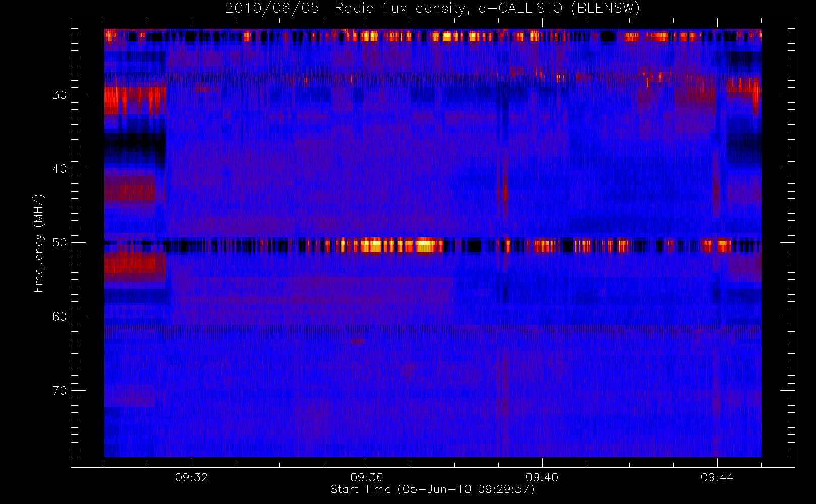
Task: Click the 30 MHz frequency tick label
Action: [60, 95]
